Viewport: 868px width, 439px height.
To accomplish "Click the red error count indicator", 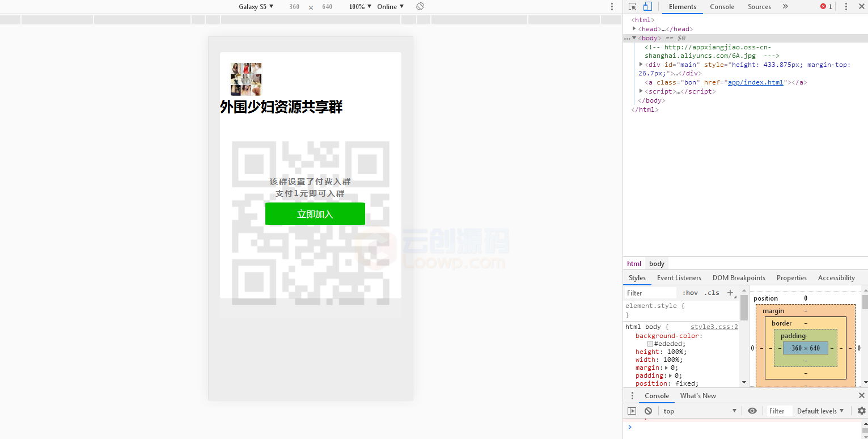I will pos(826,7).
